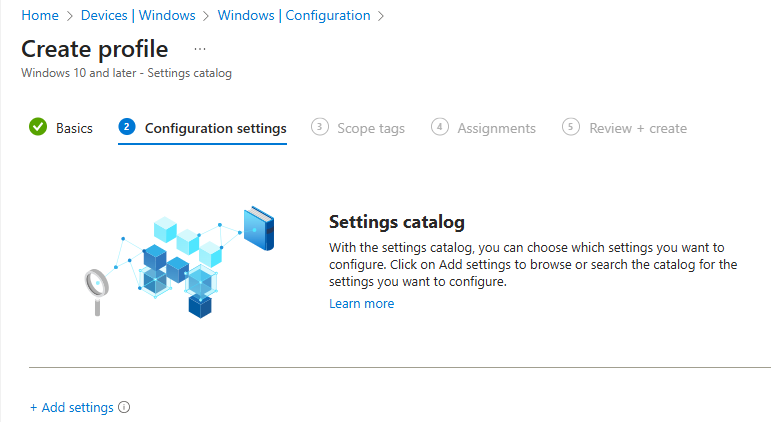
Task: Go to Windows | Configuration breadcrumb
Action: tap(293, 16)
